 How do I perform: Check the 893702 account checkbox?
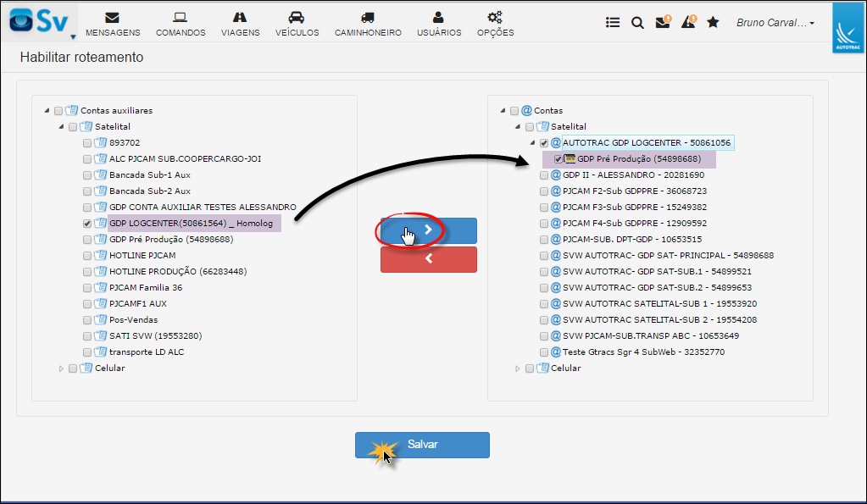[86, 143]
